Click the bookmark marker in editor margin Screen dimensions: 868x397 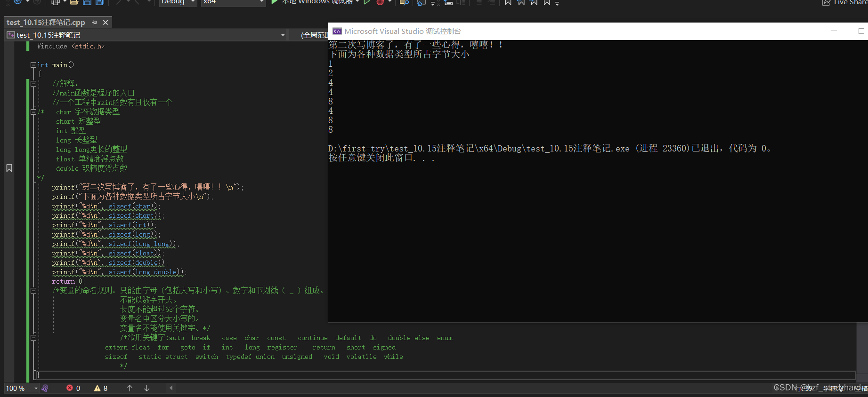(9, 168)
